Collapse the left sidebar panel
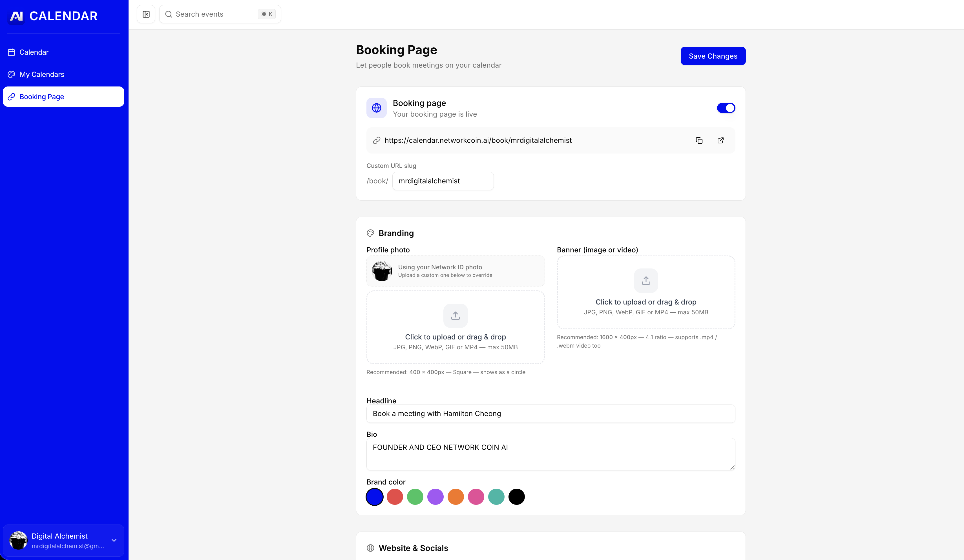 click(x=146, y=14)
